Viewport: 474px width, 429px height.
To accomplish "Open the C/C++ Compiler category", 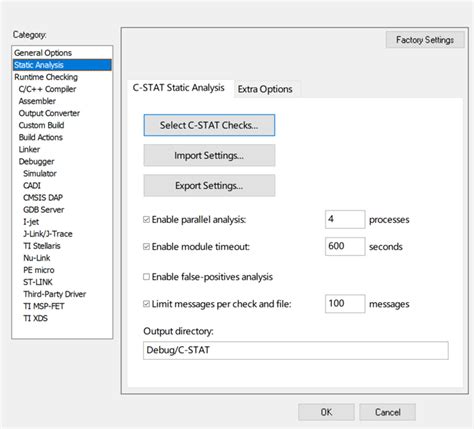I will [x=47, y=89].
